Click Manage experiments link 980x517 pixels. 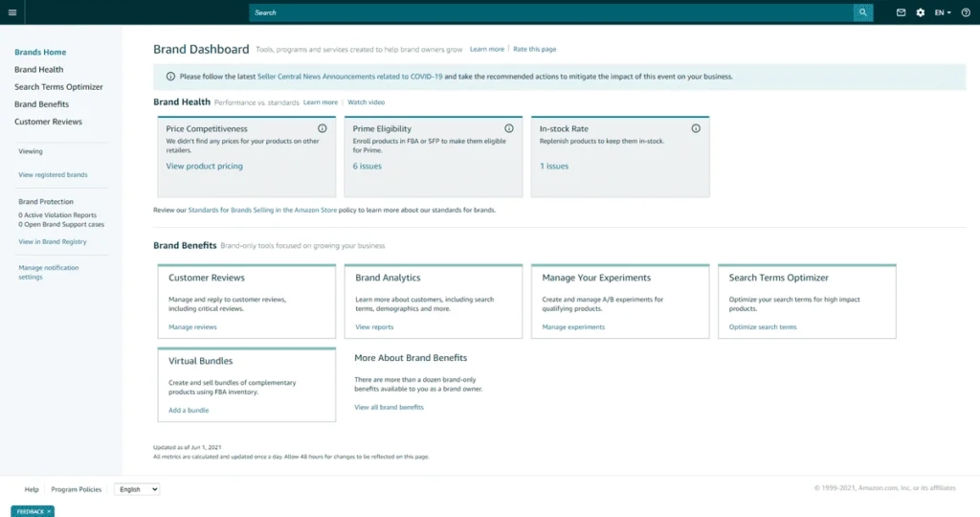(573, 326)
